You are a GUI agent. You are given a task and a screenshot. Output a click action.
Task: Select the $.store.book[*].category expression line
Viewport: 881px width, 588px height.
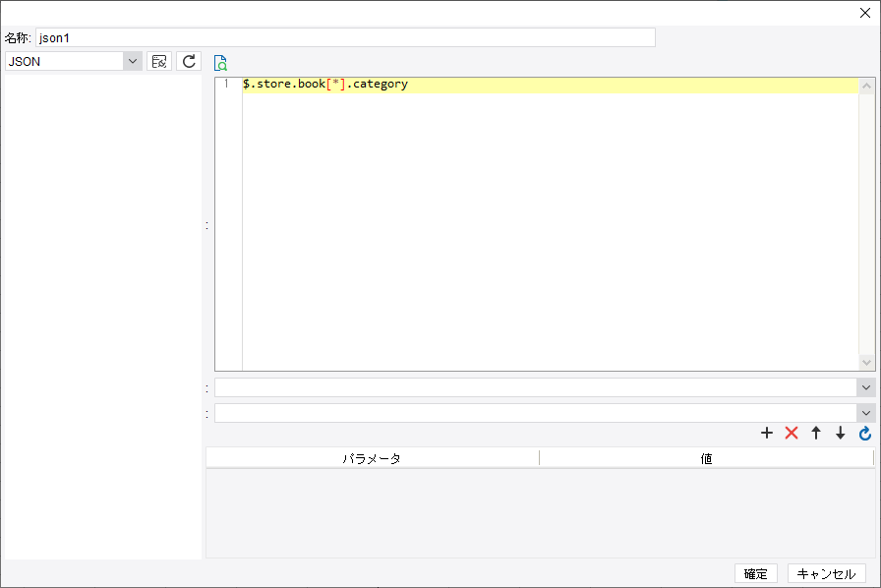pyautogui.click(x=324, y=84)
